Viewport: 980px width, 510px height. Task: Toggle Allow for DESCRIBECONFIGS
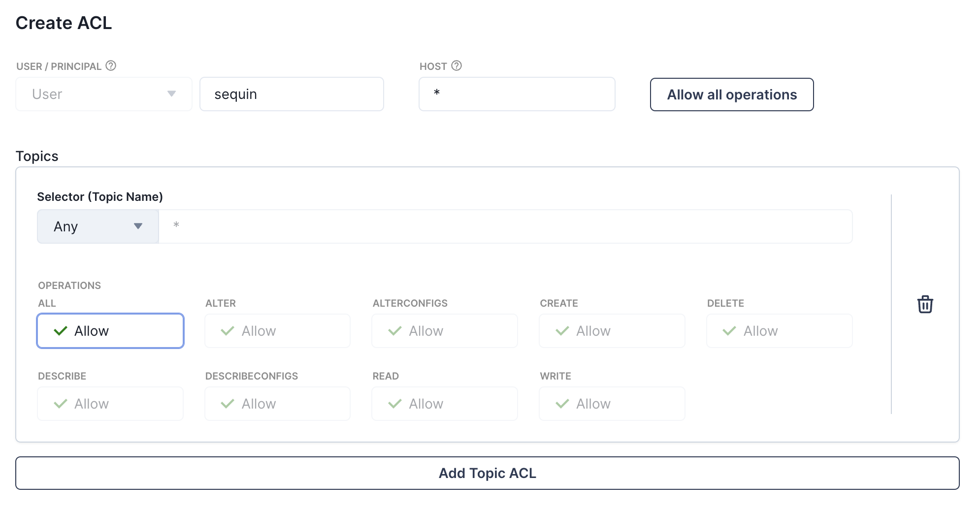[x=277, y=404]
